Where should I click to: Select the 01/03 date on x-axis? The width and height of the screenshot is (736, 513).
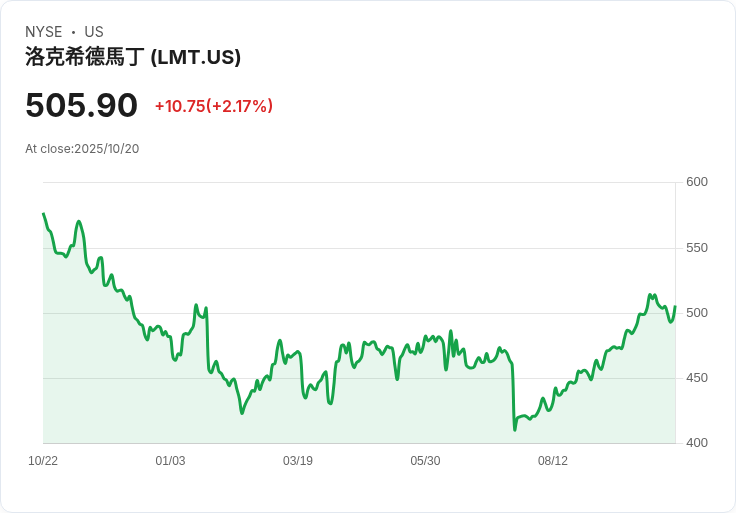[170, 461]
